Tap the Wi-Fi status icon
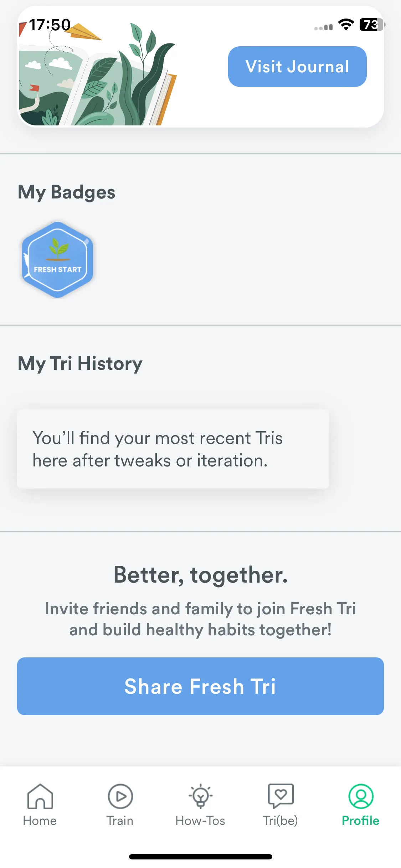This screenshot has width=401, height=868. 346,25
